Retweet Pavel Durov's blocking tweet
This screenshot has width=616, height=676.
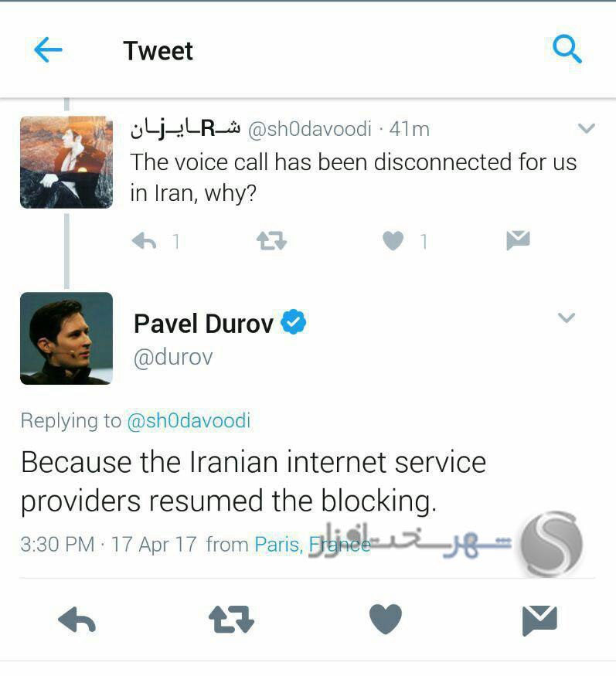tap(231, 620)
